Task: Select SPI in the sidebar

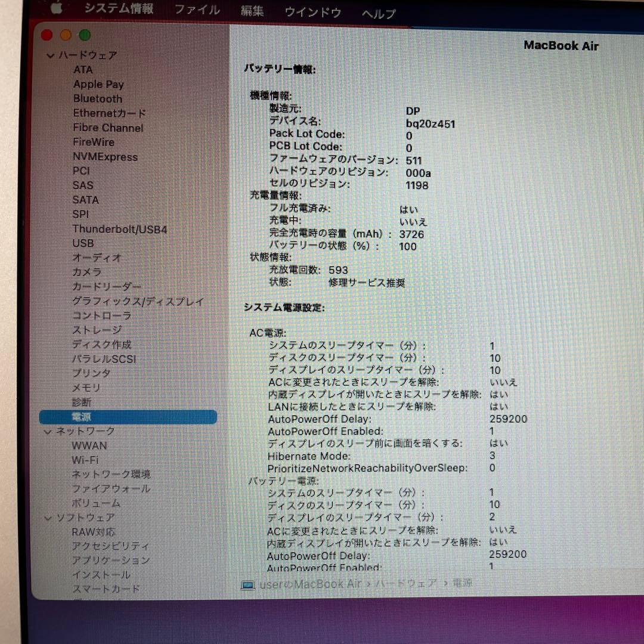Action: (80, 215)
